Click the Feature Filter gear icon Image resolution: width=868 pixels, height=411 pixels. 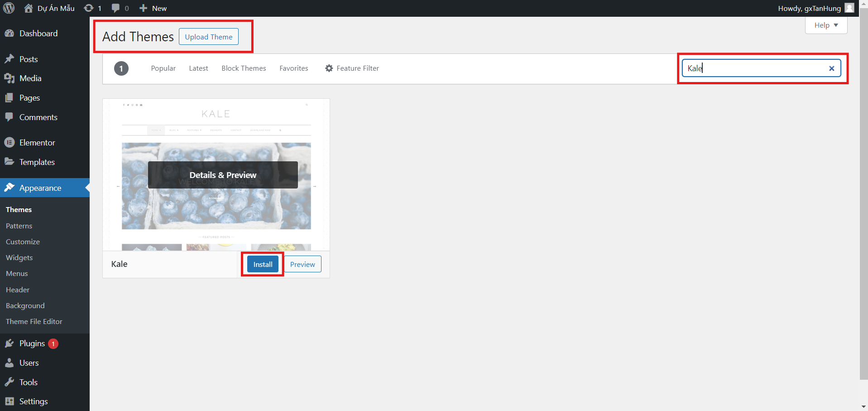pos(329,68)
